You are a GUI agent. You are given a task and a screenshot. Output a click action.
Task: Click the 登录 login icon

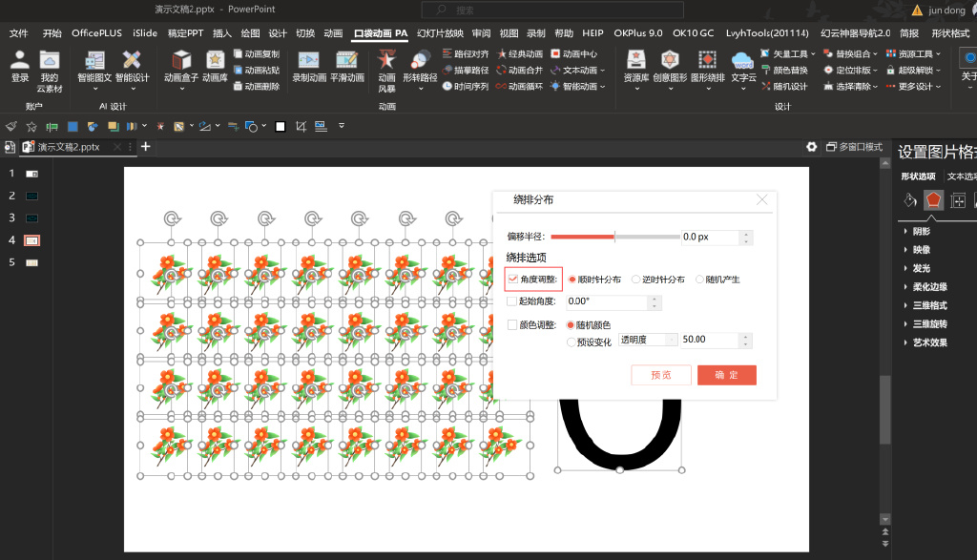click(x=20, y=66)
